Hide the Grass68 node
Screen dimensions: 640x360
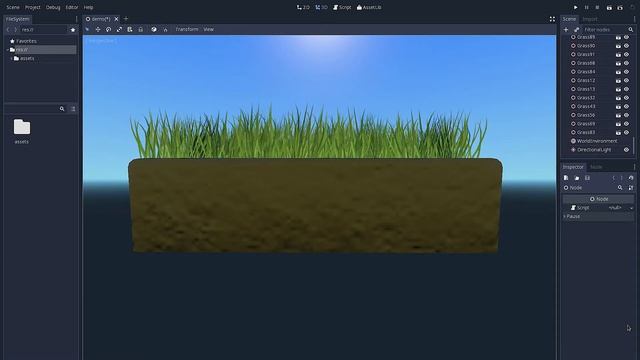click(x=627, y=63)
